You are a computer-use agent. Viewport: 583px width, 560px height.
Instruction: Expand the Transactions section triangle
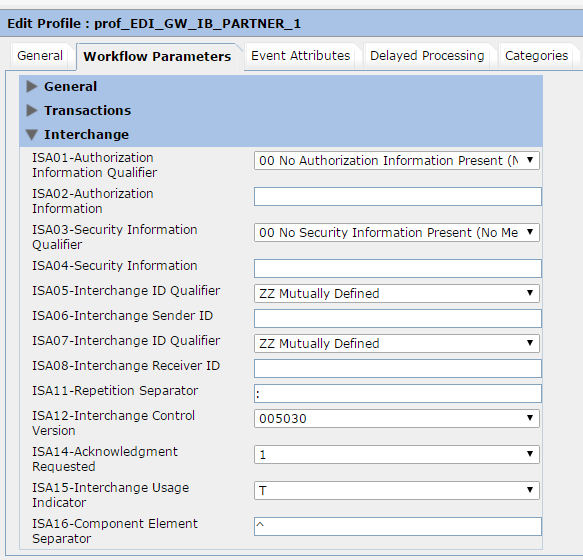click(32, 110)
